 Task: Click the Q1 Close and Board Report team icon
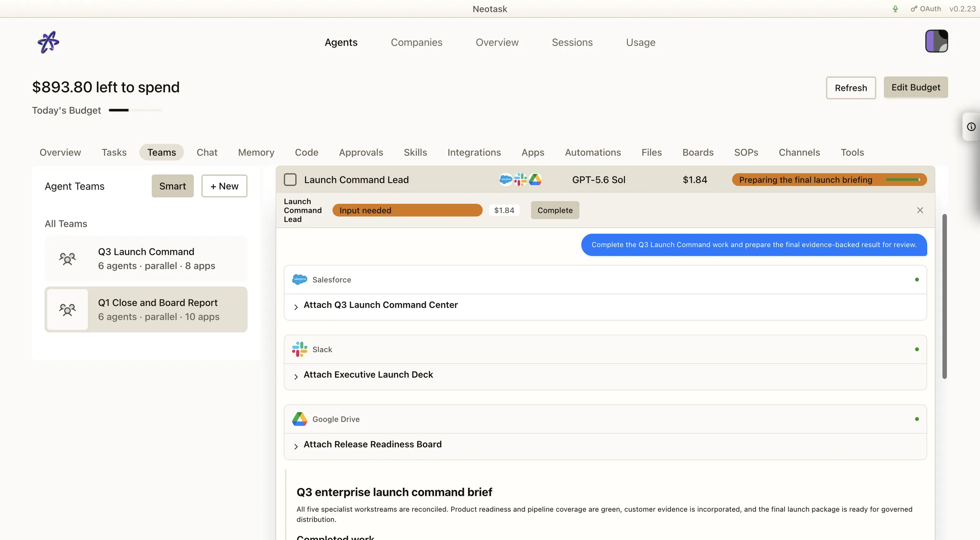[x=67, y=310]
